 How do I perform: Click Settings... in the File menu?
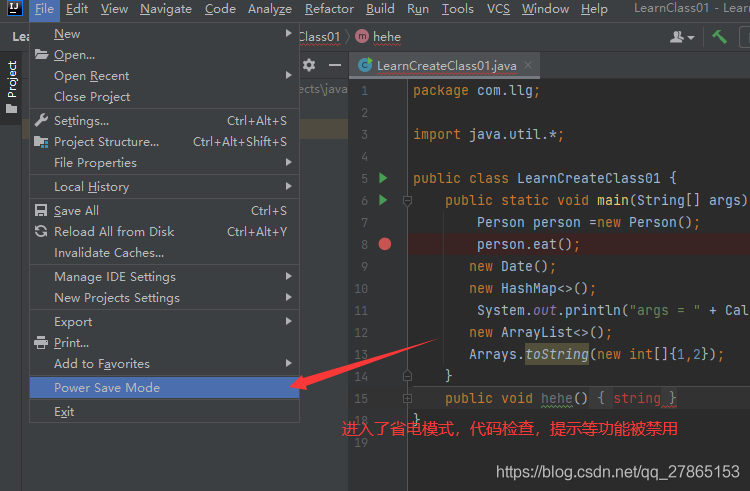point(81,121)
